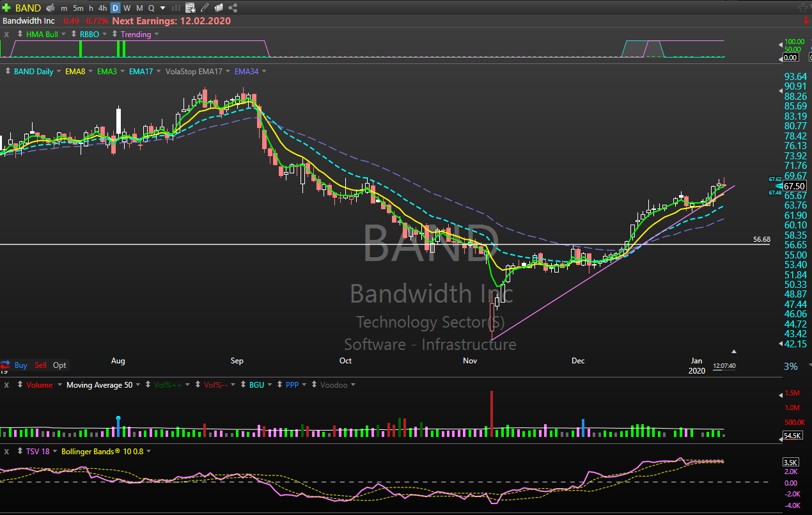Click the reorder arrows beside Vol%--
Image resolution: width=812 pixels, height=515 pixels.
198,385
